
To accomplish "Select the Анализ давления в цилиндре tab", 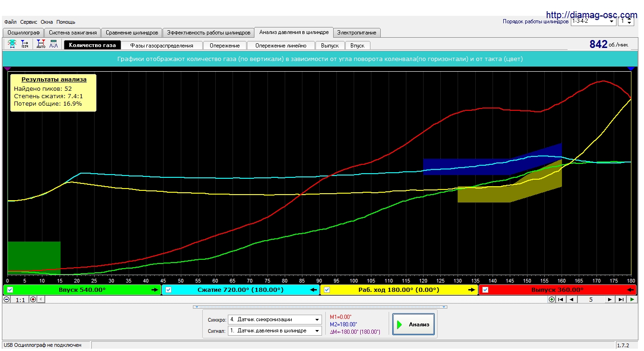I will pyautogui.click(x=294, y=32).
